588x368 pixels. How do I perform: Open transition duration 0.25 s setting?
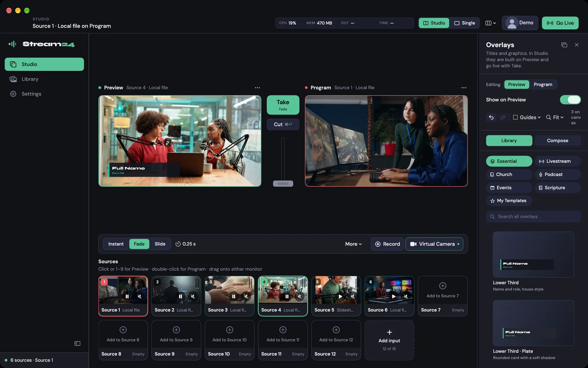pyautogui.click(x=186, y=244)
